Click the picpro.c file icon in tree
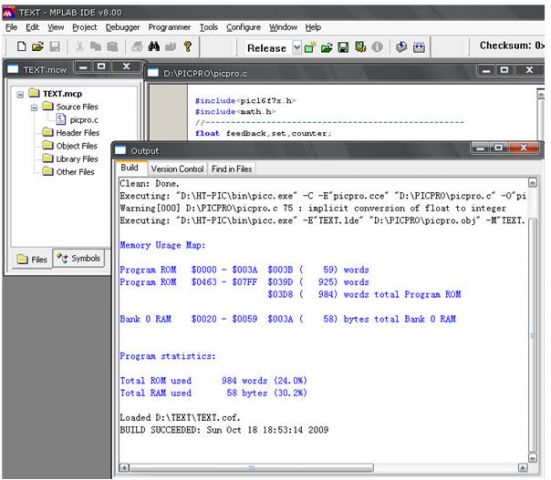Viewport: 551px width, 480px height. tap(61, 119)
